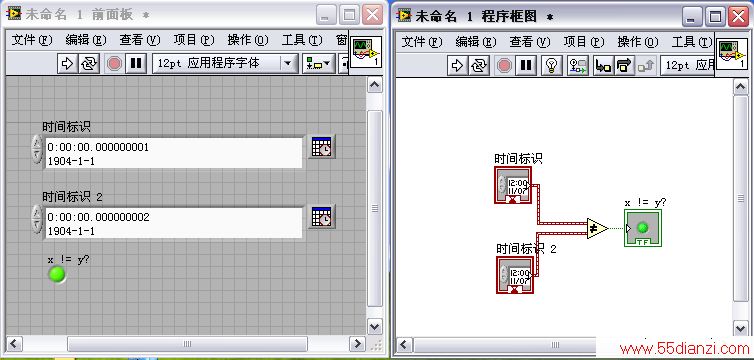Select 时间标识 2 terminal on block diagram
This screenshot has height=360, width=754.
[x=515, y=274]
